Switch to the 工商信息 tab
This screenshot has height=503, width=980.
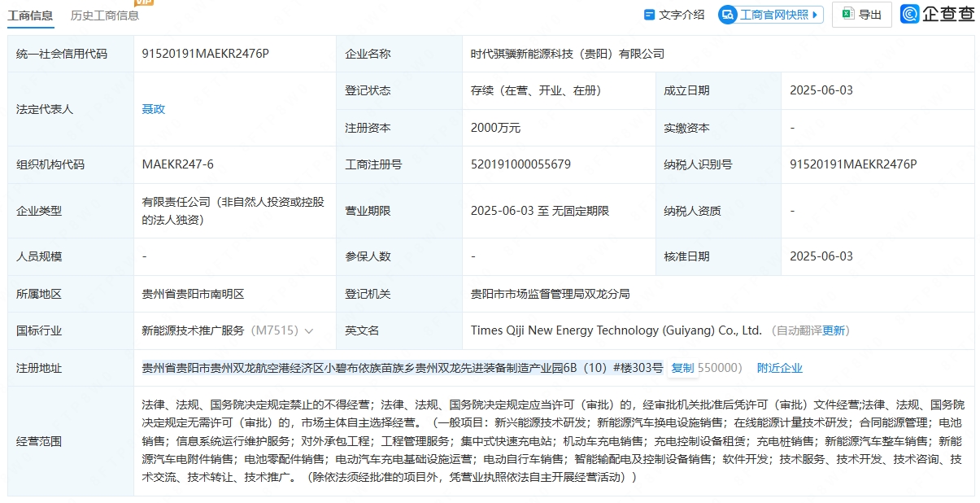(30, 15)
